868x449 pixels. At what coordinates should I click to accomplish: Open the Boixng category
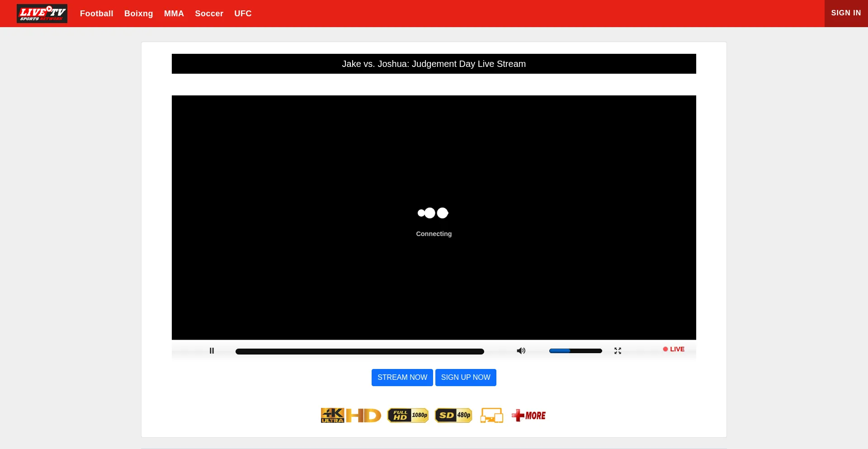[138, 14]
